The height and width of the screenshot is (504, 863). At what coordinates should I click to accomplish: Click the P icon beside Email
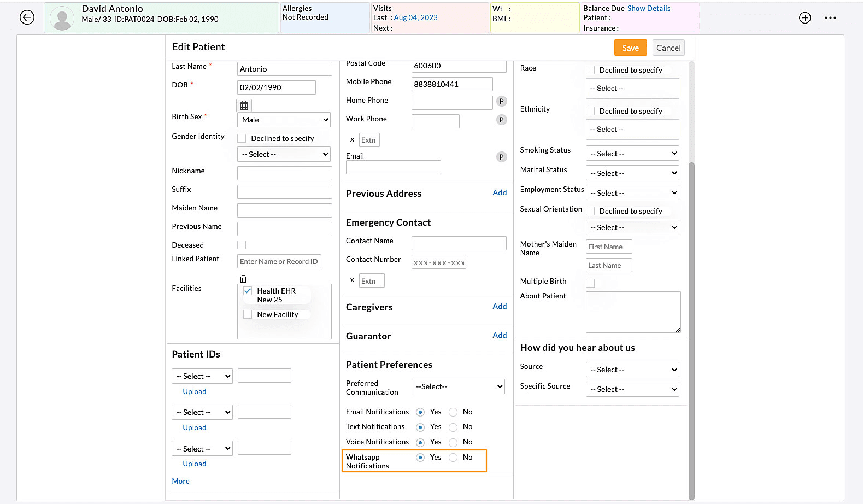pyautogui.click(x=501, y=157)
